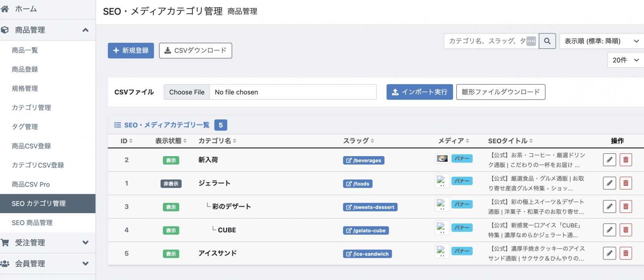Viewport: 644px width, 280px height.
Task: Click the cart icon beside 受注管理
Action: tap(5, 242)
